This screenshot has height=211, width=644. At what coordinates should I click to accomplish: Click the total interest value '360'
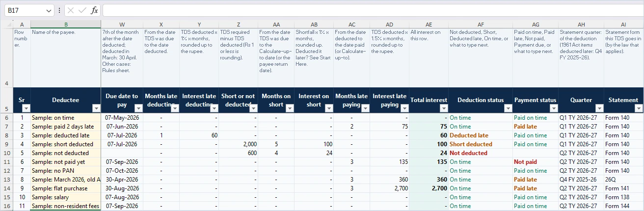pos(429,180)
